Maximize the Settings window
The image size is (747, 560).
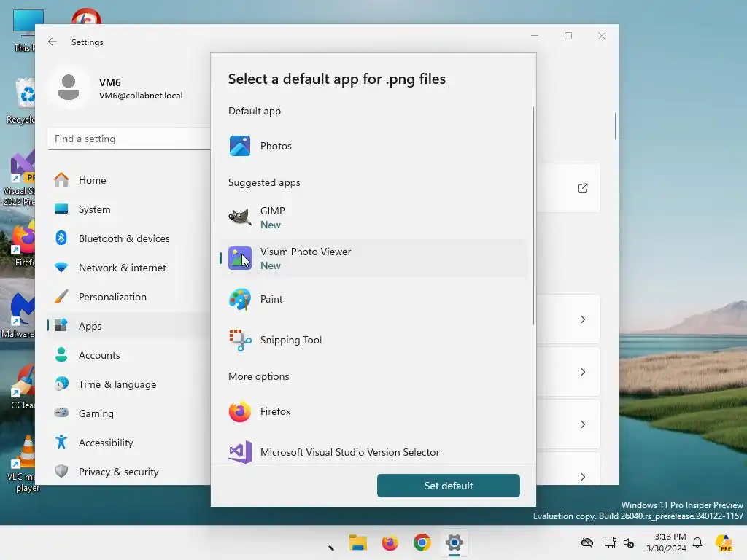coord(568,36)
